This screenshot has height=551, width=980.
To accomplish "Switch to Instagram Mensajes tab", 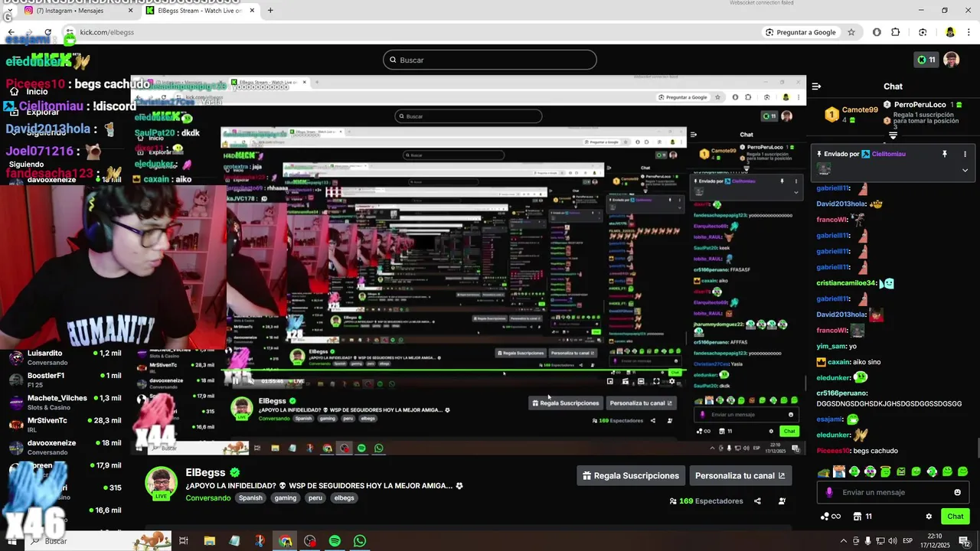I will click(77, 11).
